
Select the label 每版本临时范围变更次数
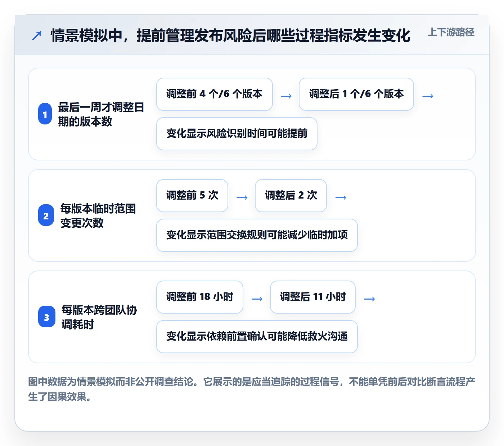pos(98,215)
